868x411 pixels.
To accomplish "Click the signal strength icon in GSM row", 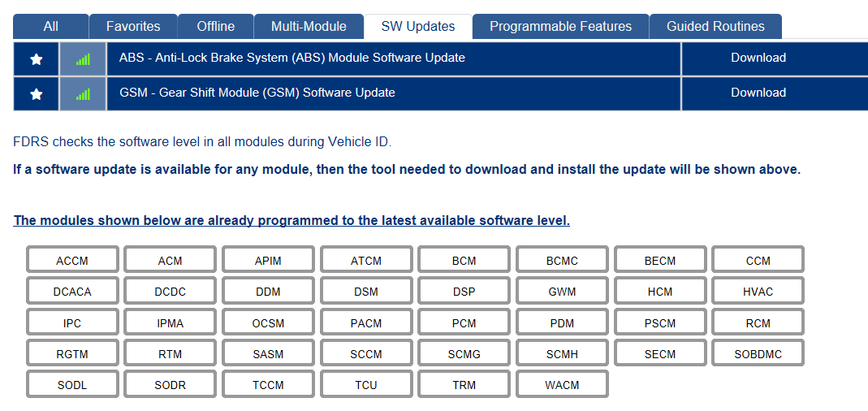I will point(83,93).
